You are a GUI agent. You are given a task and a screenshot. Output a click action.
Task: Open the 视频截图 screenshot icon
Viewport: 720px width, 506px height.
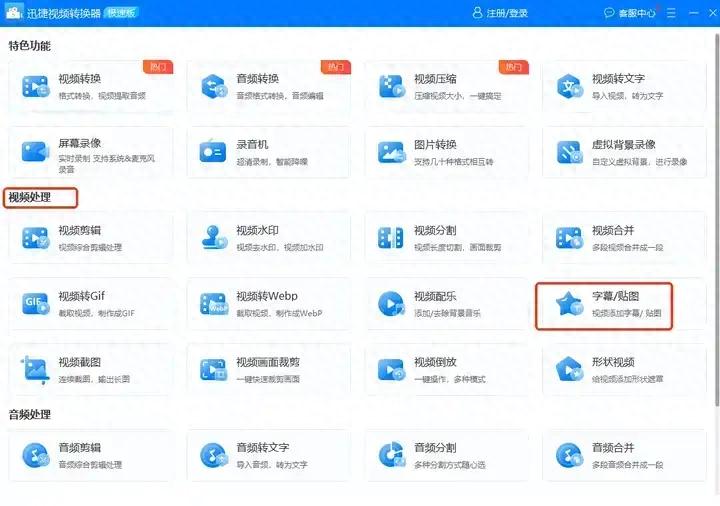click(x=35, y=370)
